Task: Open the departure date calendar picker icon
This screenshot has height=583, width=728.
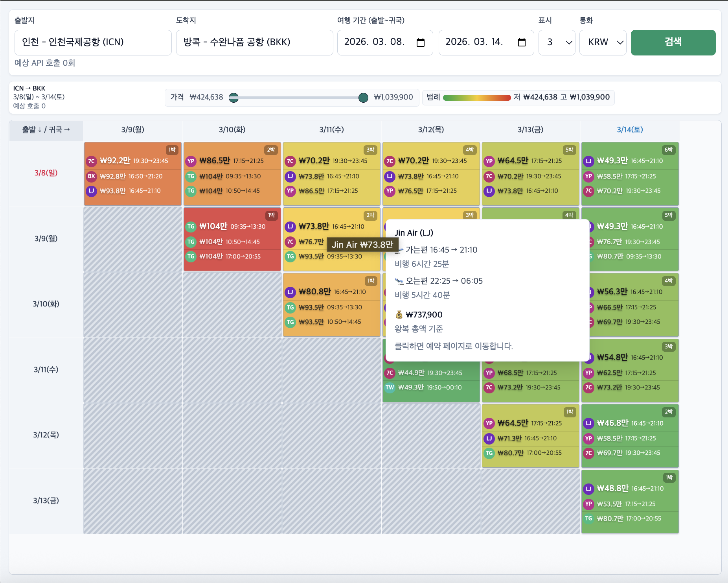Action: point(420,42)
